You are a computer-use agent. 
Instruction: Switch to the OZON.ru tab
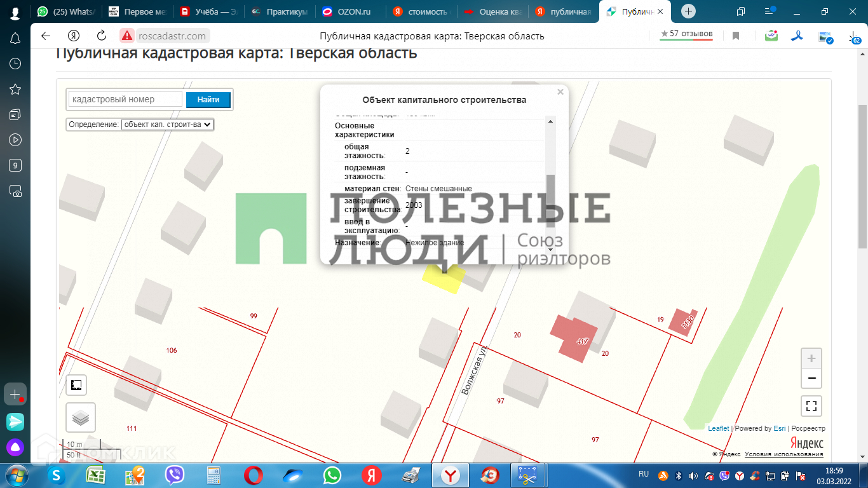[x=351, y=11]
